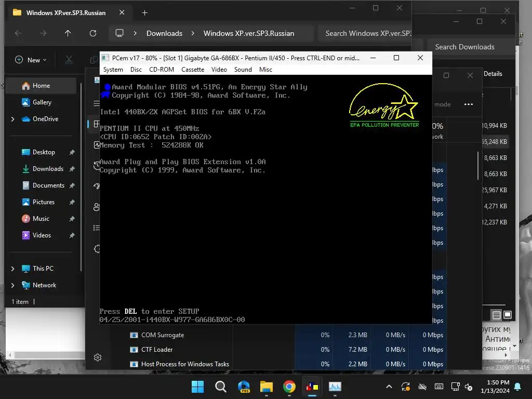The image size is (532, 399).
Task: Click the Search Windows XP.ver.SP3 field
Action: 365,33
